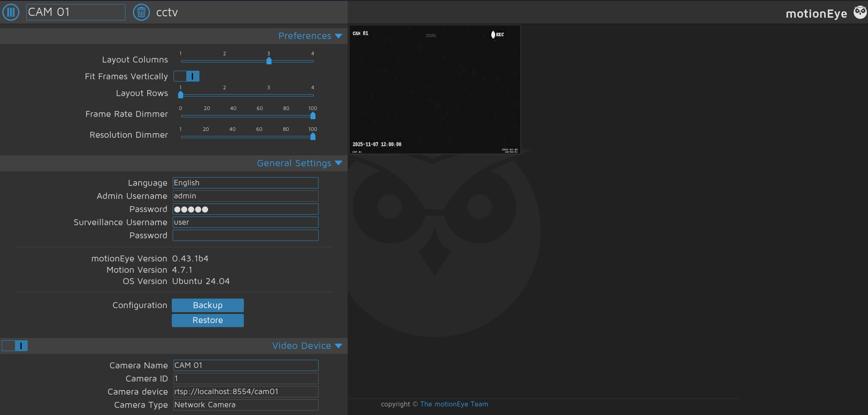Open the Language dropdown set to English
The height and width of the screenshot is (415, 868).
pyautogui.click(x=246, y=183)
